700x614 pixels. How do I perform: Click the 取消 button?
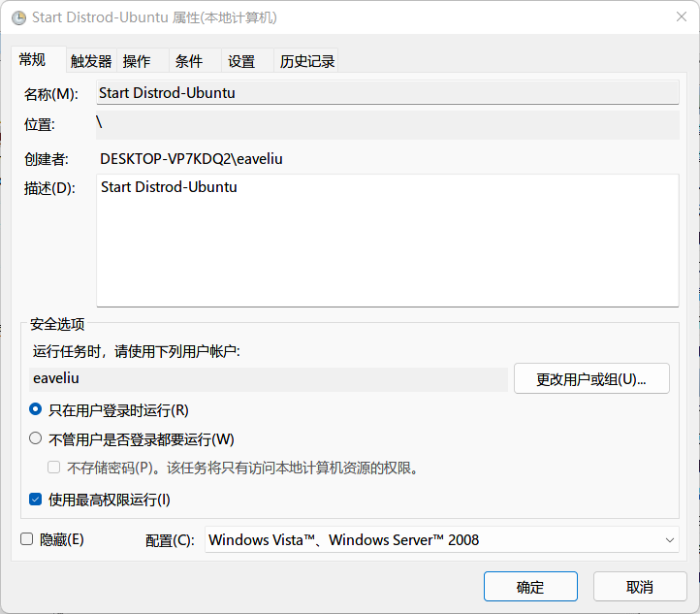coord(640,587)
